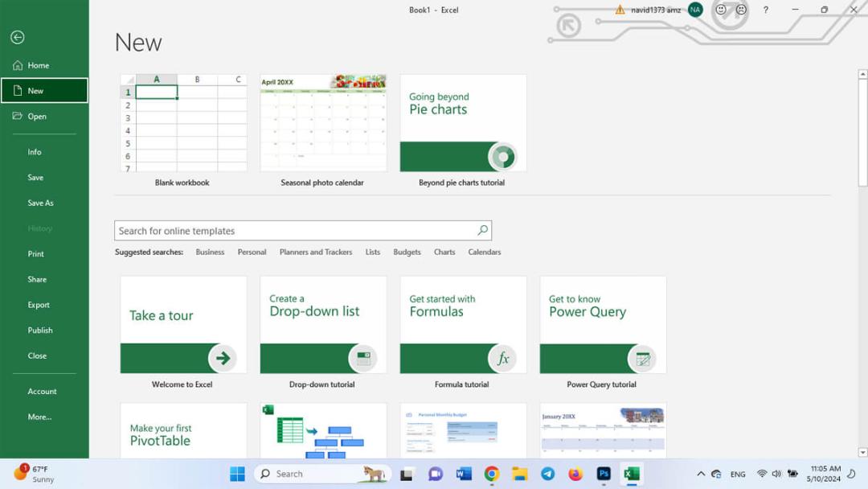Click the account warning triangle icon
868x489 pixels.
click(620, 10)
